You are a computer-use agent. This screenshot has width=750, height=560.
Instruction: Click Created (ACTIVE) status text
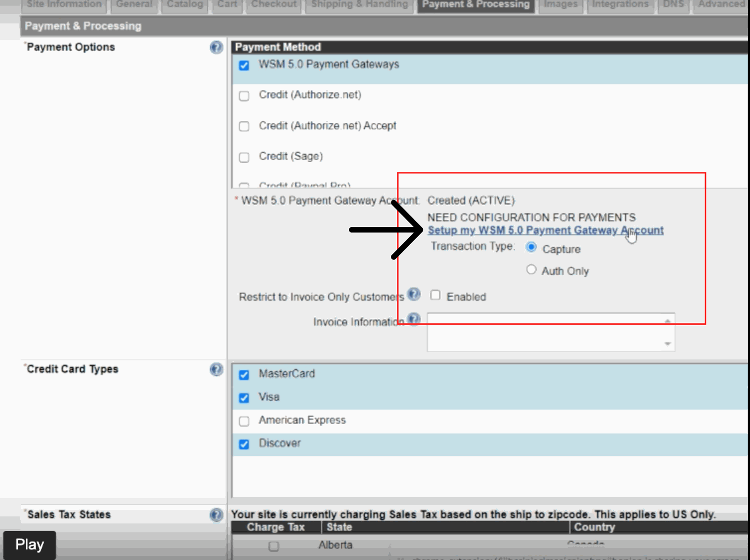(471, 201)
